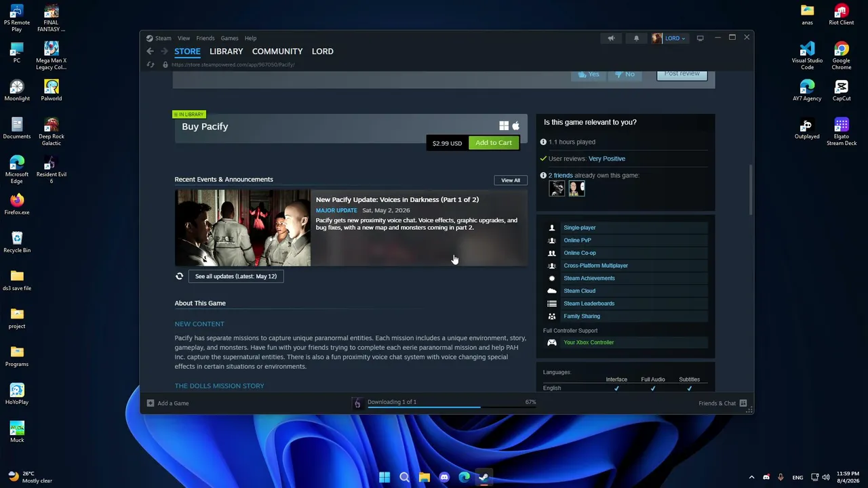This screenshot has height=488, width=868.
Task: Open the Games menu
Action: coord(229,38)
